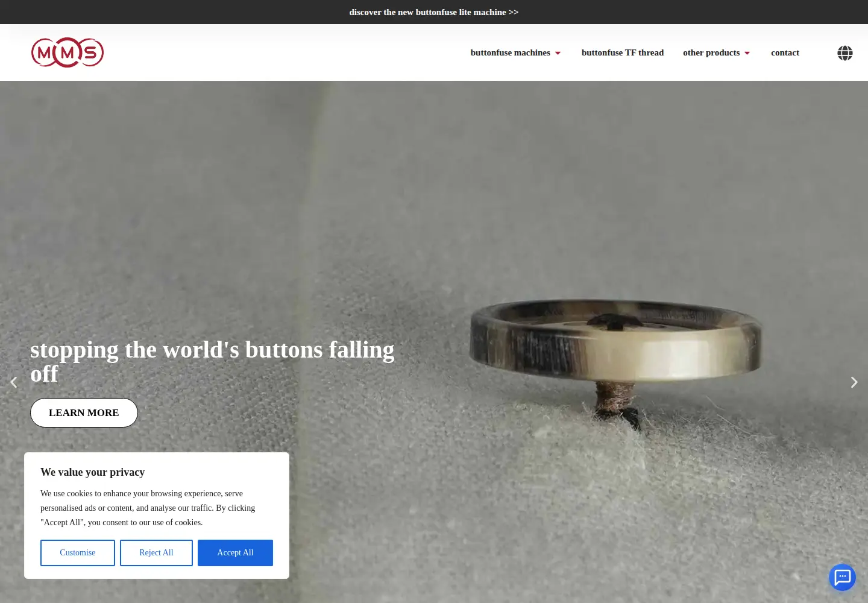Advance to next slide arrow
Image resolution: width=868 pixels, height=603 pixels.
[x=854, y=382]
